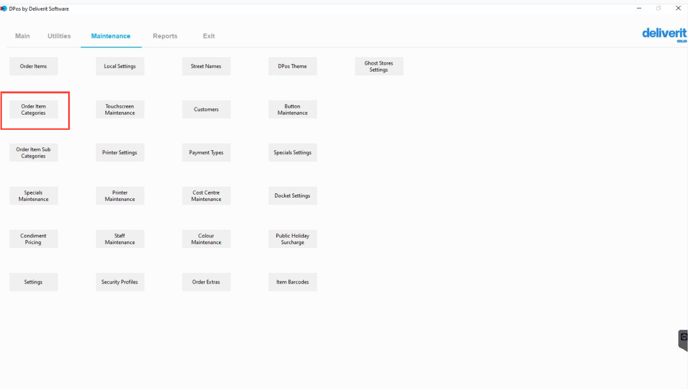Open the Customers button
Image resolution: width=688 pixels, height=389 pixels.
(x=206, y=110)
